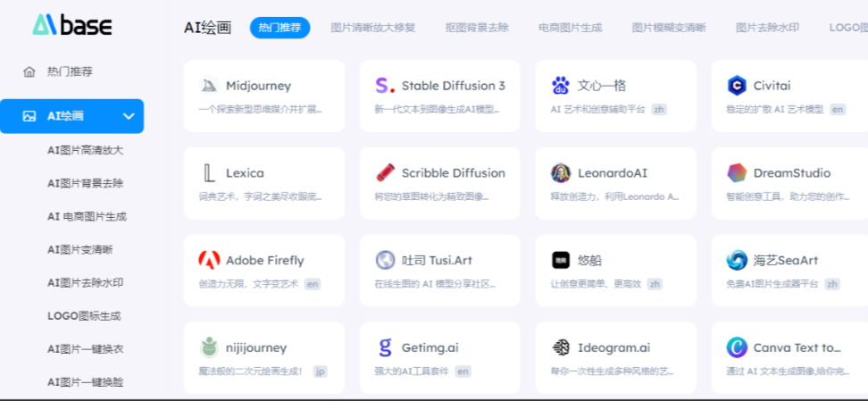Open the Adobe Firefly title link

[x=264, y=260]
